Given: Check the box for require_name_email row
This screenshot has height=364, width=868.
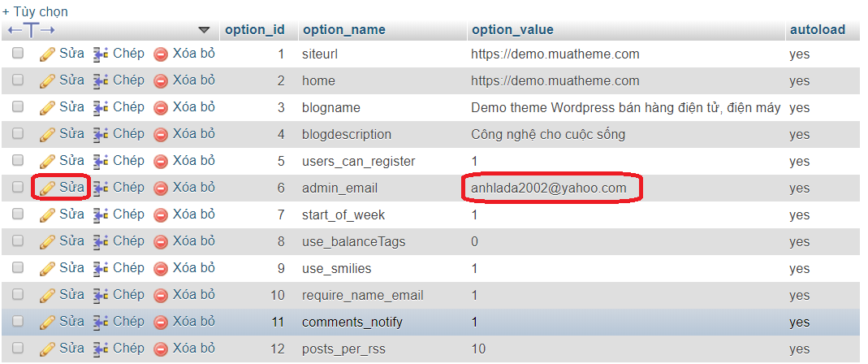Looking at the screenshot, I should (x=18, y=295).
